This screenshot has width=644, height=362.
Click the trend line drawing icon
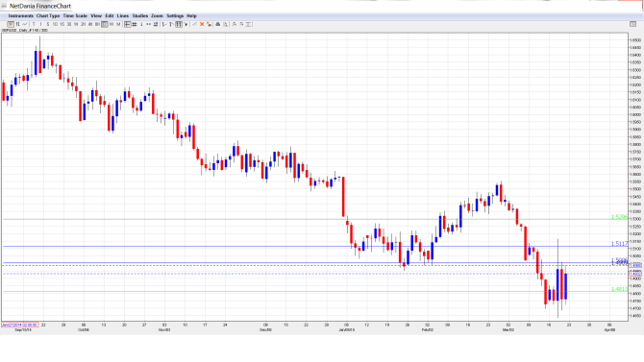(x=141, y=24)
